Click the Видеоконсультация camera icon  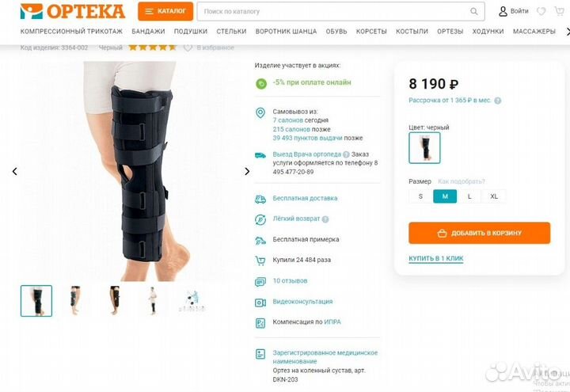click(260, 303)
